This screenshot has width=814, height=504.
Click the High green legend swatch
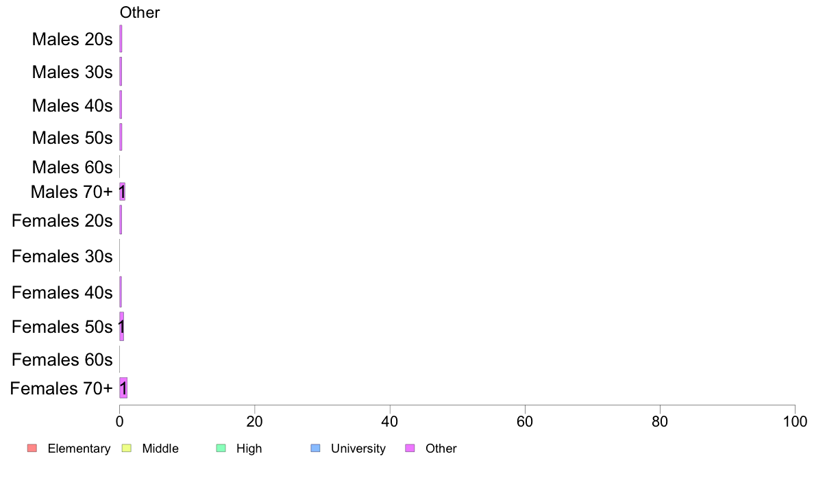[x=221, y=448]
